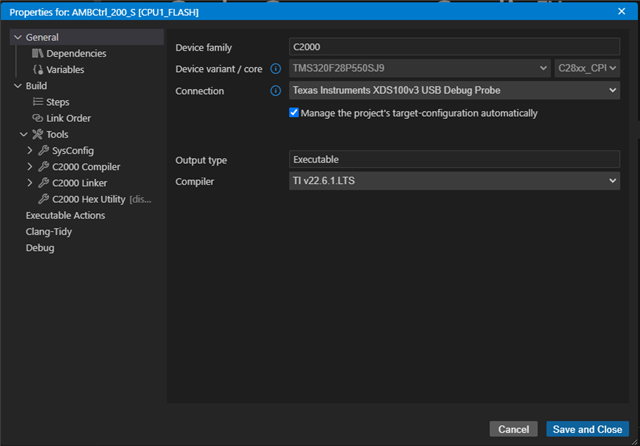Click the Output type field
The image size is (640, 446).
click(x=454, y=159)
